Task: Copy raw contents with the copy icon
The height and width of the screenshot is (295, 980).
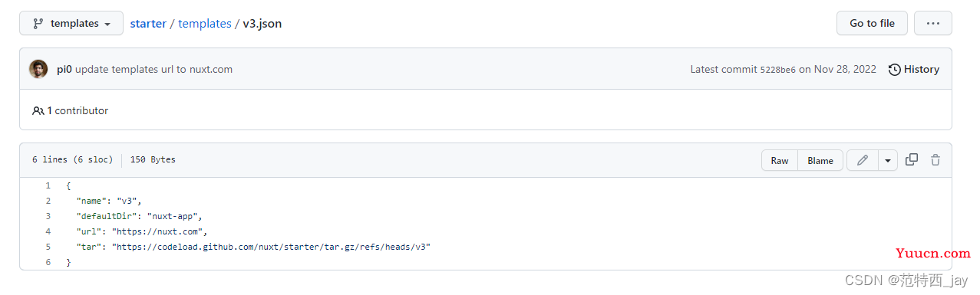Action: coord(912,160)
